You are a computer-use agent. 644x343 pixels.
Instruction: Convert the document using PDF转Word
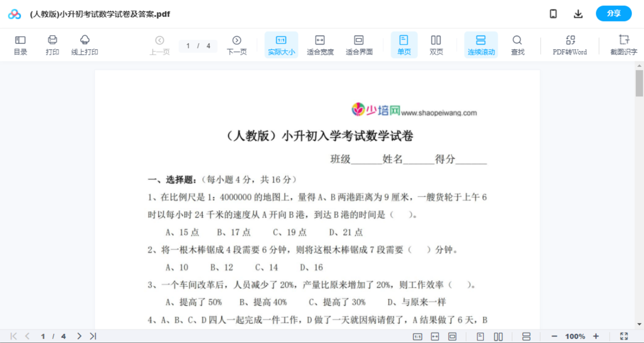coord(569,45)
